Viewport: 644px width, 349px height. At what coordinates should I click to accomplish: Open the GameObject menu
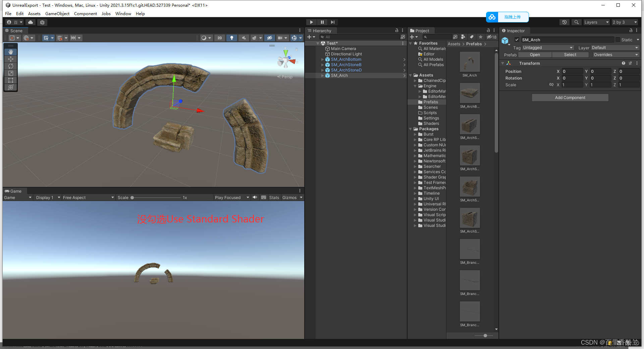click(57, 13)
